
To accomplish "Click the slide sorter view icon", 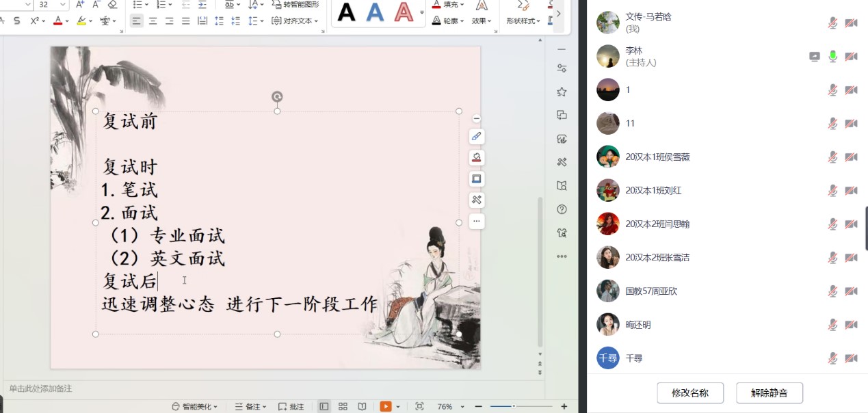I will point(343,406).
